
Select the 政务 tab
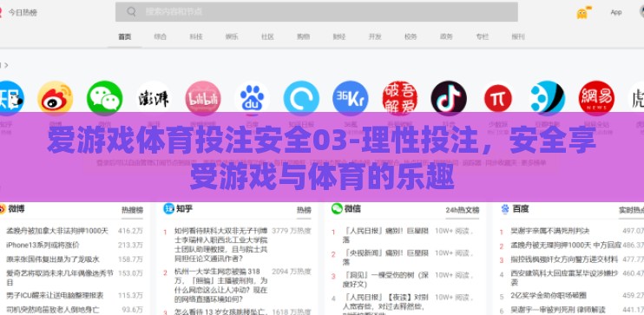[446, 36]
